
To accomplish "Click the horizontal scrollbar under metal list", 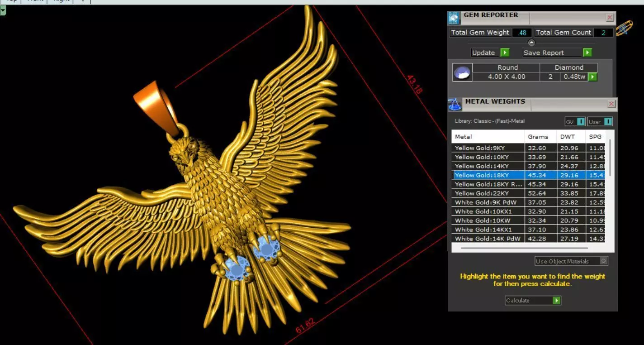I will point(525,248).
